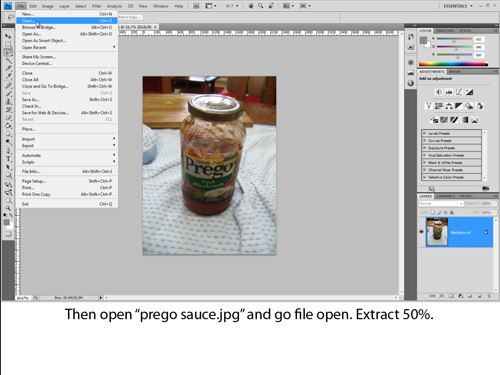Select the Type tool in the toolbox
500x375 pixels.
click(9, 159)
